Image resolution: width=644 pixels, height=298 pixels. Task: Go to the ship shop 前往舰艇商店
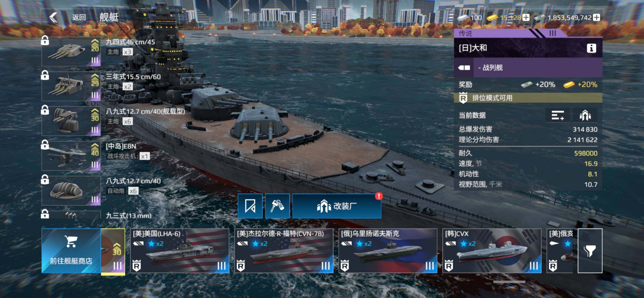tap(71, 251)
